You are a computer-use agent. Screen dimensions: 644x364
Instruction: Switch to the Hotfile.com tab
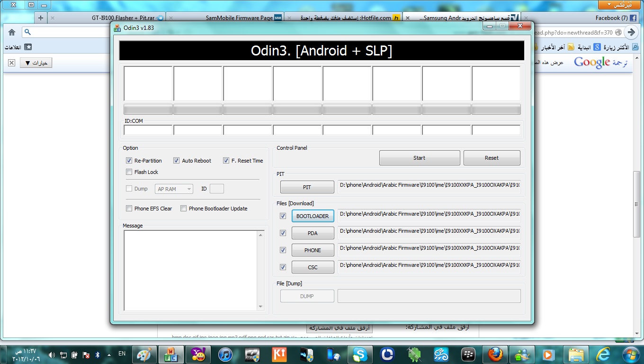(x=343, y=18)
